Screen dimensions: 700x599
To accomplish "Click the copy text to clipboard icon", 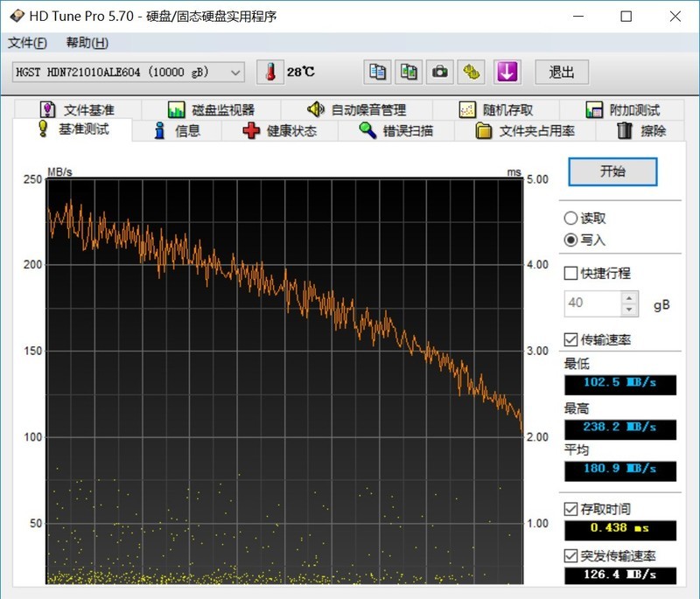I will pos(376,72).
